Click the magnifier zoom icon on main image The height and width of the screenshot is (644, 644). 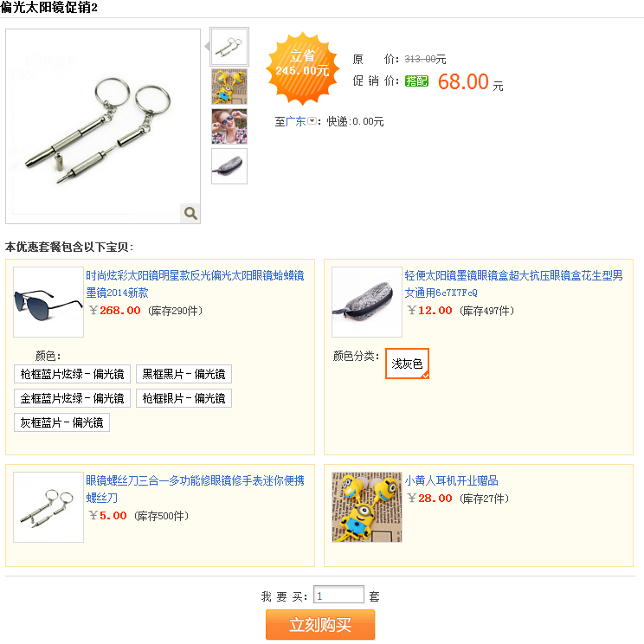click(190, 213)
